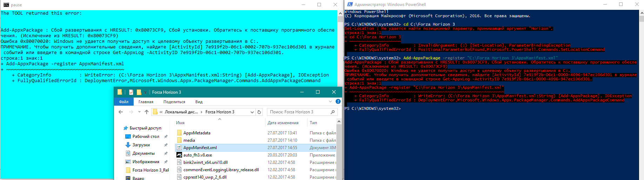Open Explorer help via the question mark icon

338,101
